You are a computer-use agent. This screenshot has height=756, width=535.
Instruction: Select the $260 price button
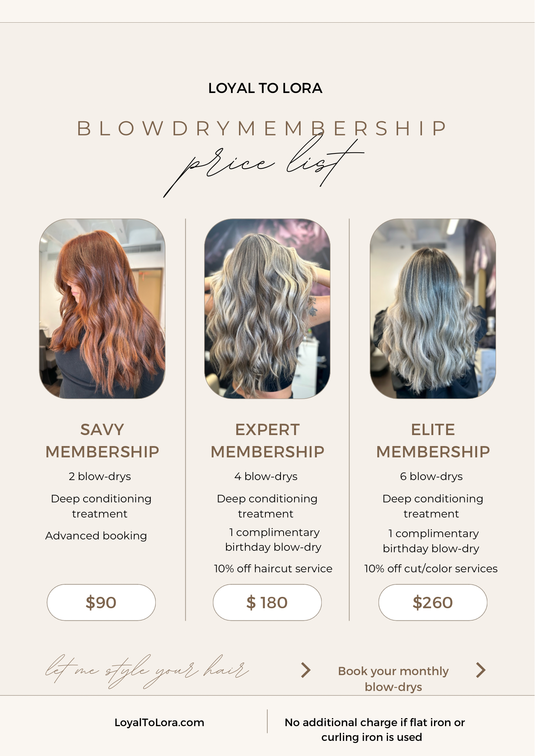[x=433, y=602]
